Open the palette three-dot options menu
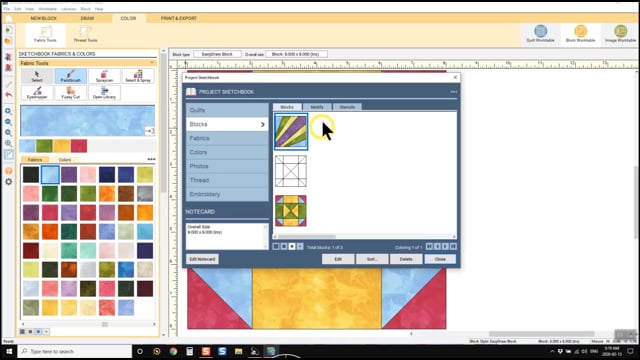This screenshot has height=360, width=640. (151, 159)
